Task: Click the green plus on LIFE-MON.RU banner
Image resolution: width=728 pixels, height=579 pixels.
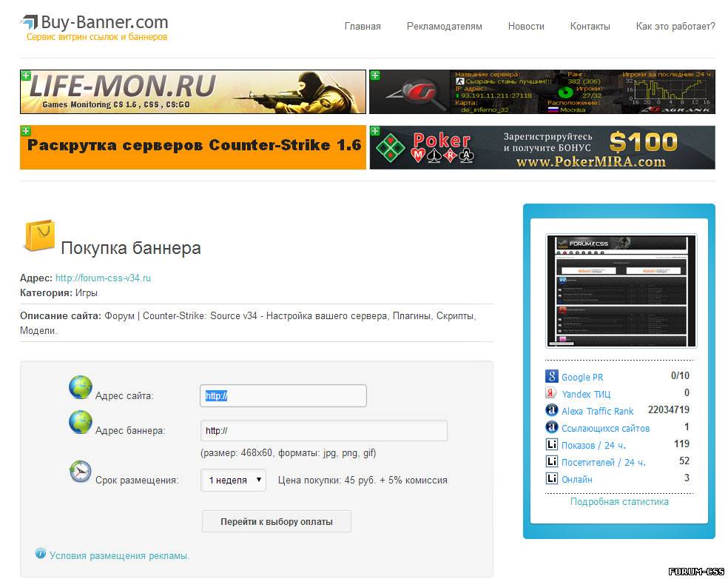Action: click(x=26, y=76)
